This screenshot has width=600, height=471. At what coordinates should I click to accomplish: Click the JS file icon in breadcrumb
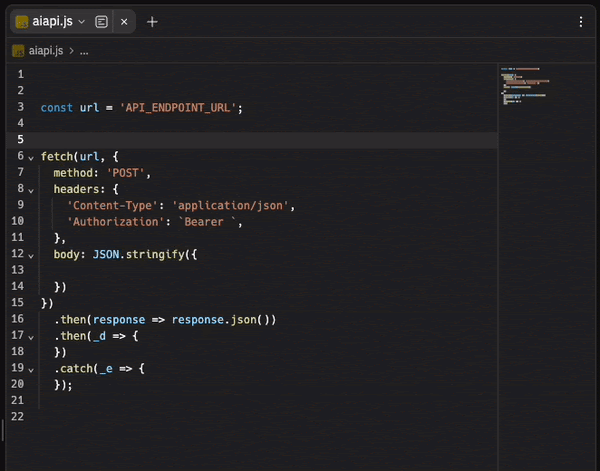18,50
